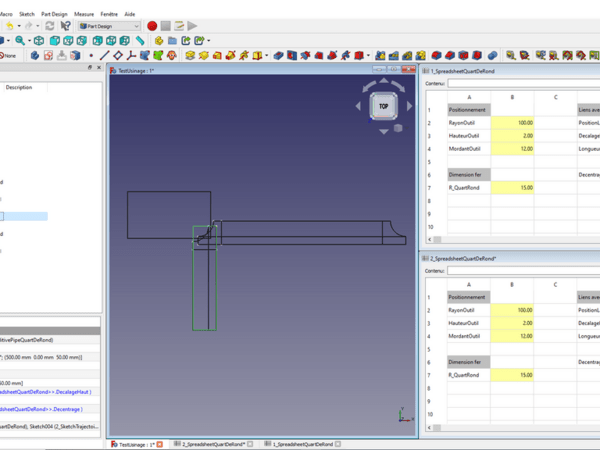Select the datum line tool
600x450 pixels.
coord(104,56)
